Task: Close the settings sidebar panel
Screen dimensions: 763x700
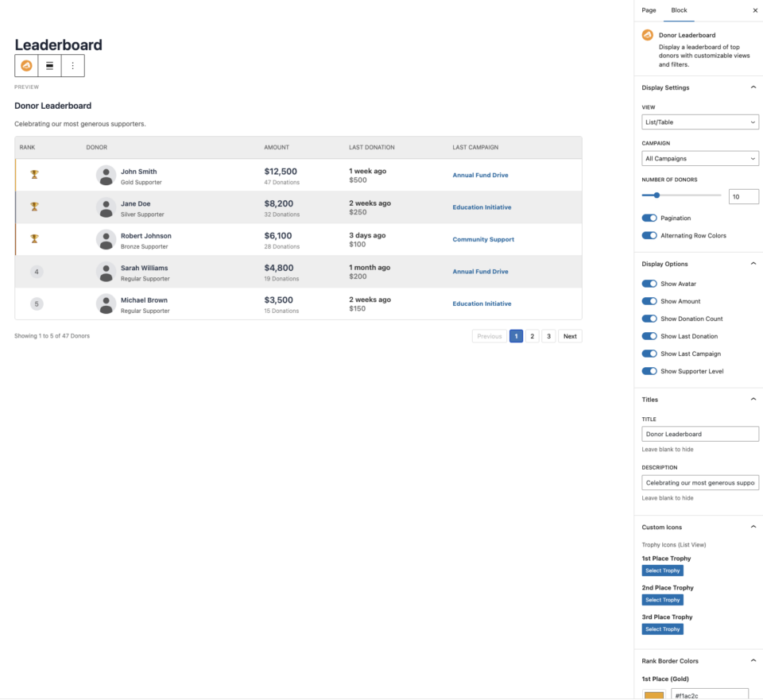Action: coord(755,10)
